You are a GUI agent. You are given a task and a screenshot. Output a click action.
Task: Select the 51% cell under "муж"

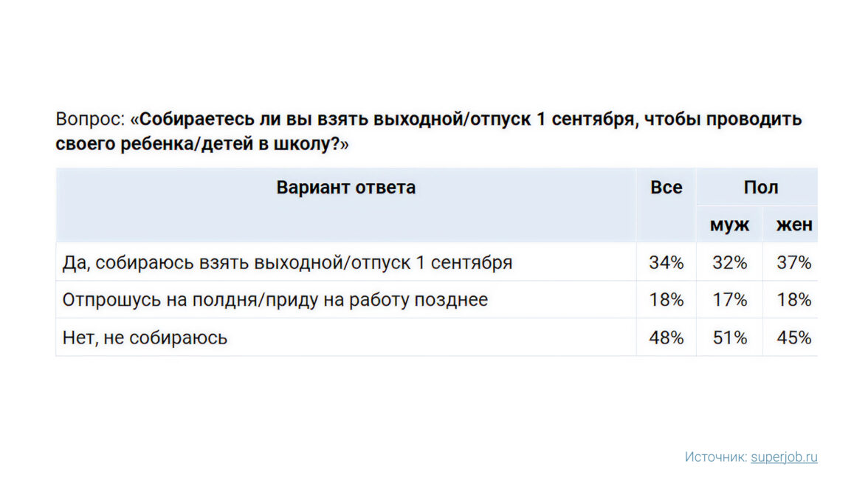pyautogui.click(x=729, y=338)
